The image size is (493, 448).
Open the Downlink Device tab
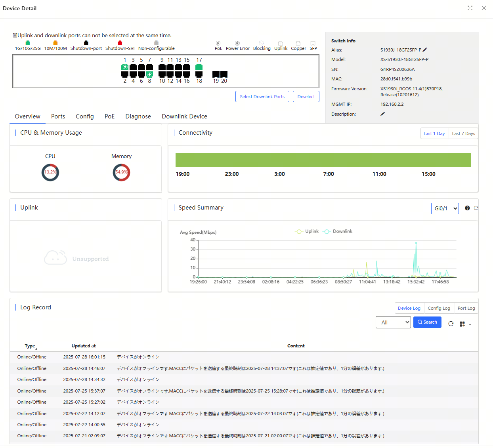click(184, 116)
